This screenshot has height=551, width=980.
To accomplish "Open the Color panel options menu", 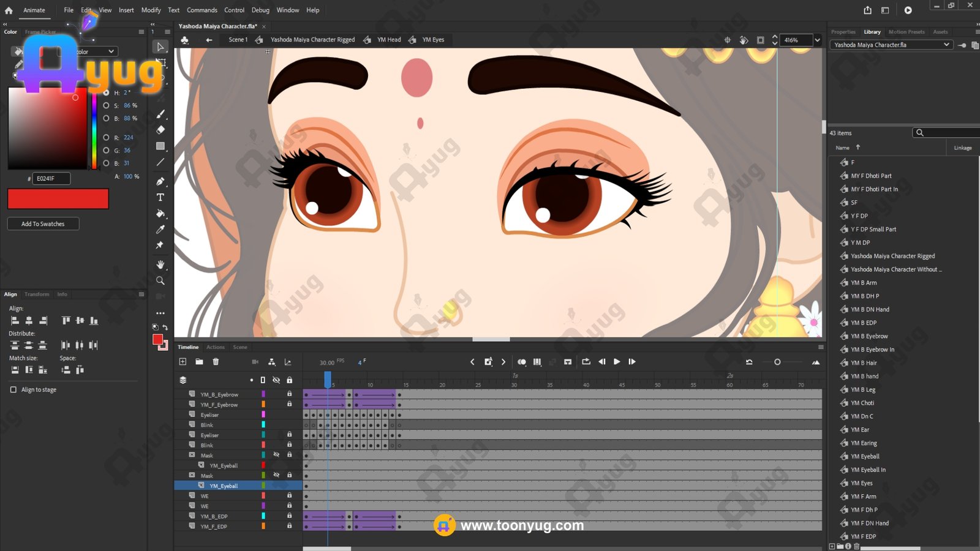I will (x=141, y=32).
